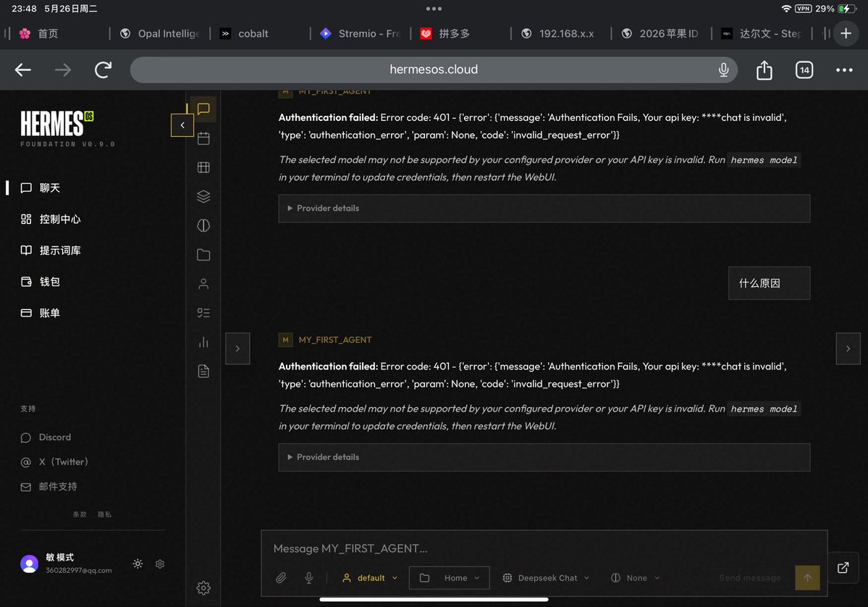Open the gear settings icon below the rail
This screenshot has width=868, height=607.
tap(203, 587)
